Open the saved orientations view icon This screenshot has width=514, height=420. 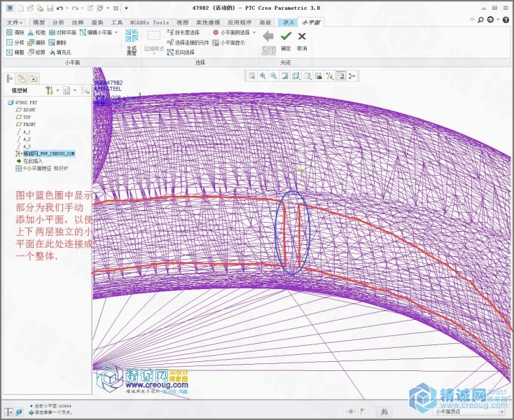tap(307, 76)
